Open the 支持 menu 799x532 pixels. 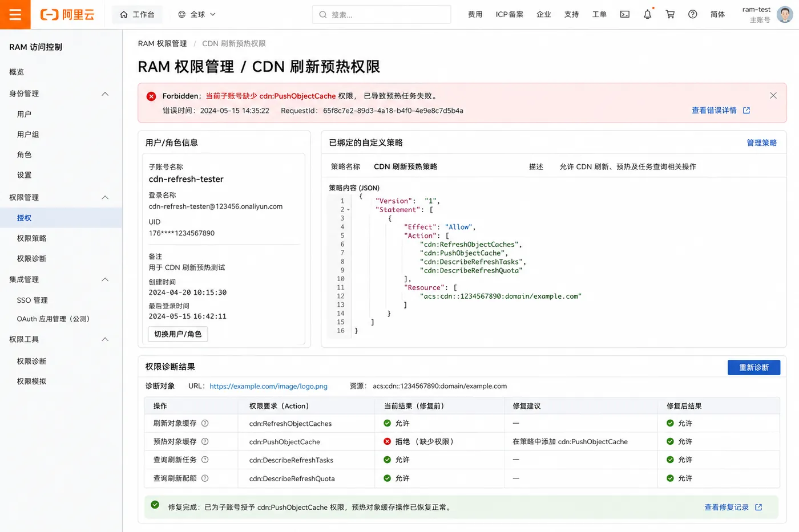[x=571, y=14]
